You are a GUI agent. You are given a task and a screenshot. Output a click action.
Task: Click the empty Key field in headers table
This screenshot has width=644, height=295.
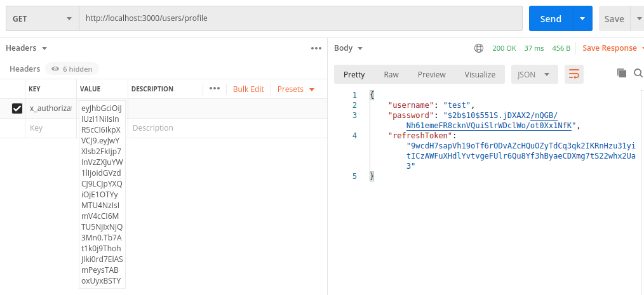[x=51, y=128]
